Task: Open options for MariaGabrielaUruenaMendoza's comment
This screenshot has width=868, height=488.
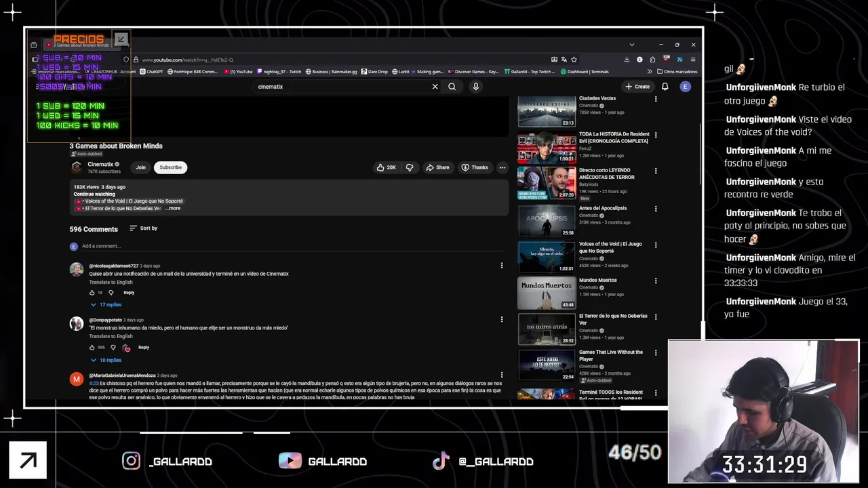Action: (502, 375)
